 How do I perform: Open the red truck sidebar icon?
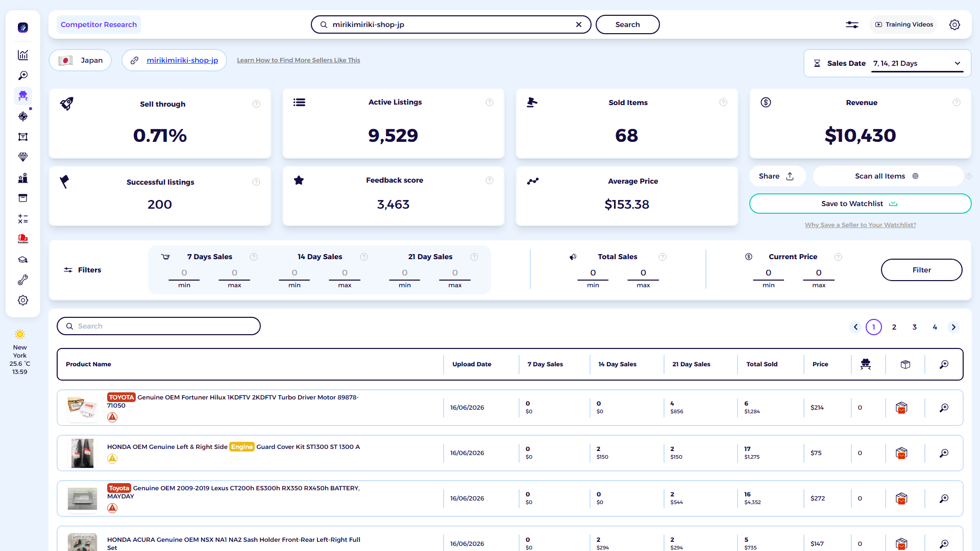pyautogui.click(x=23, y=239)
